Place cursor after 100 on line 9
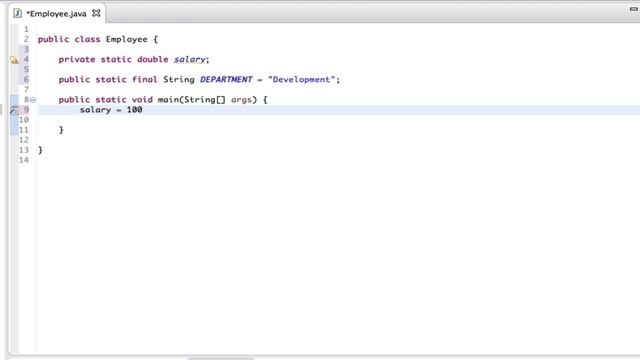This screenshot has height=360, width=640. tap(143, 110)
